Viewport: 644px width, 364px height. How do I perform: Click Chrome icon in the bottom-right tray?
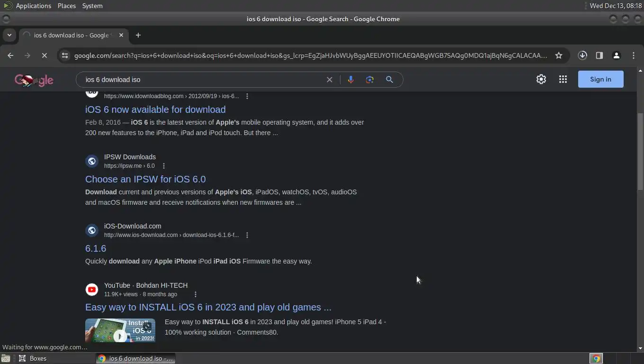[x=596, y=358]
